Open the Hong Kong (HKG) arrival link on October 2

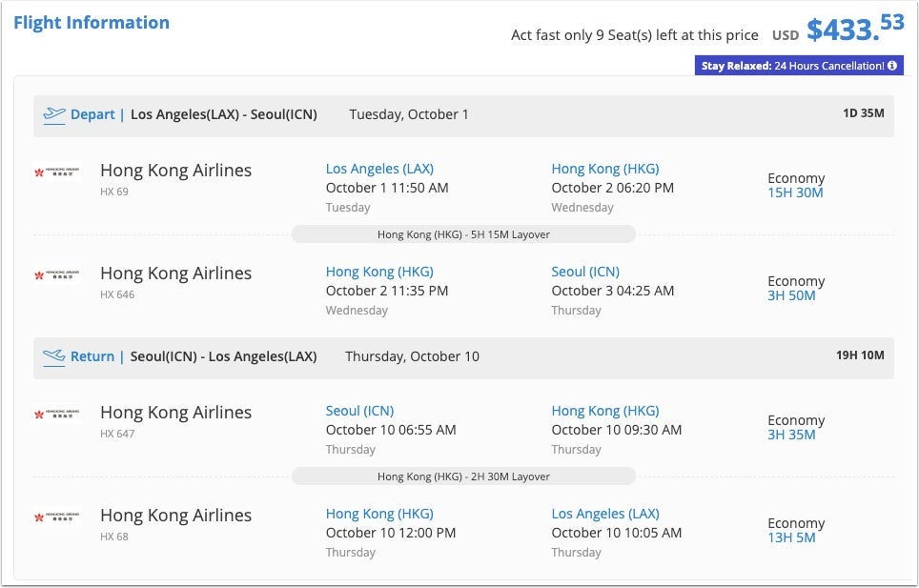pyautogui.click(x=604, y=169)
